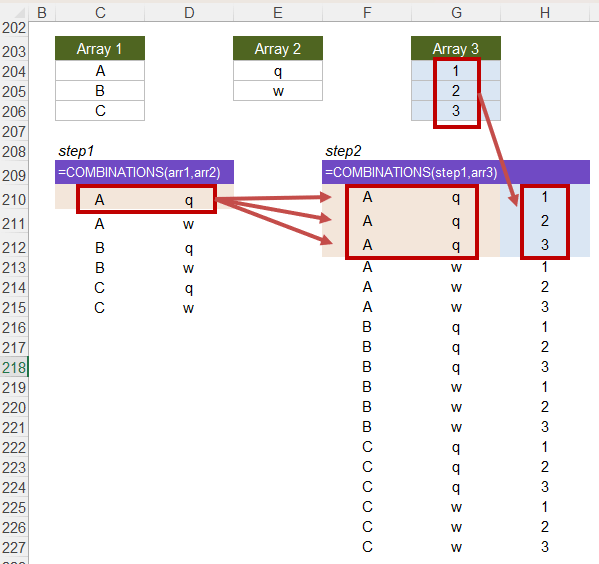Select cell 3 in row 227 column H
The width and height of the screenshot is (599, 564).
(545, 547)
